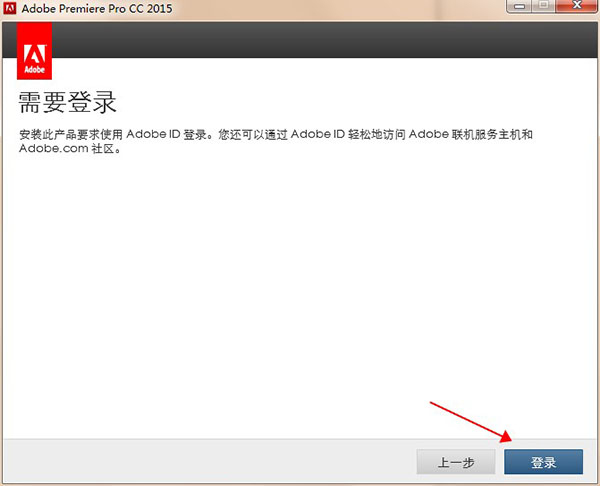The image size is (600, 486).
Task: Click the empty white content area center
Action: [x=300, y=290]
